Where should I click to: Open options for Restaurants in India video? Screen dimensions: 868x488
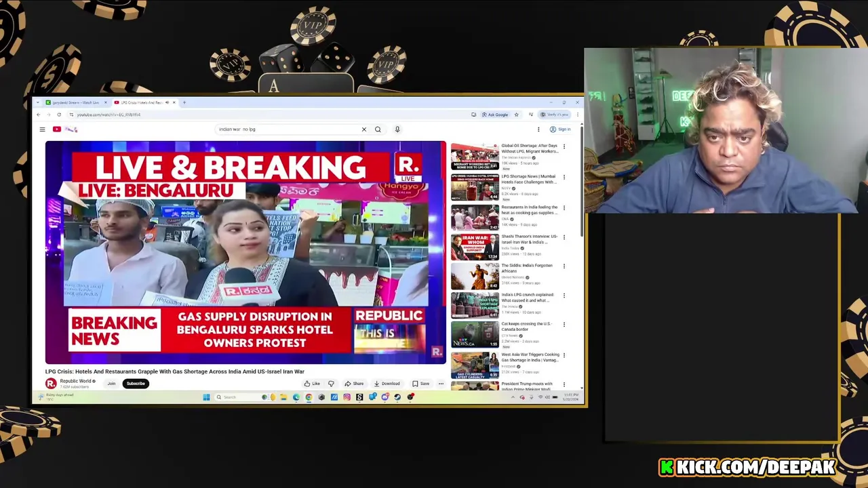(564, 207)
